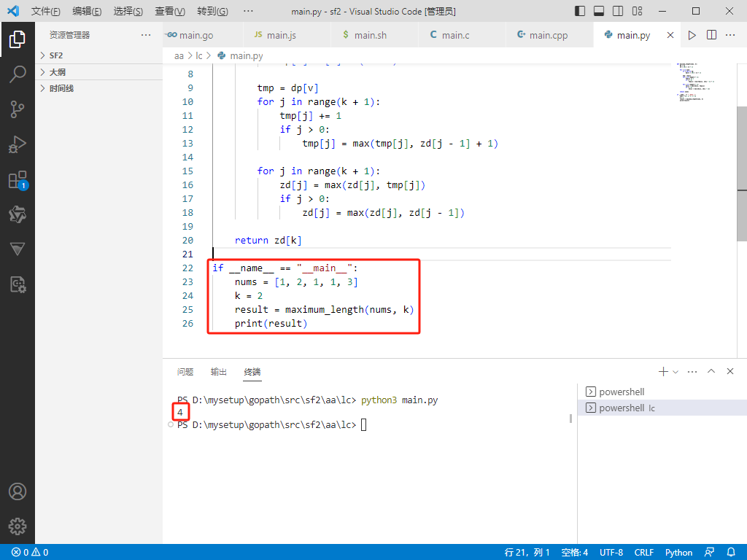Select the Python language mode in status bar
The image size is (747, 560).
point(678,552)
